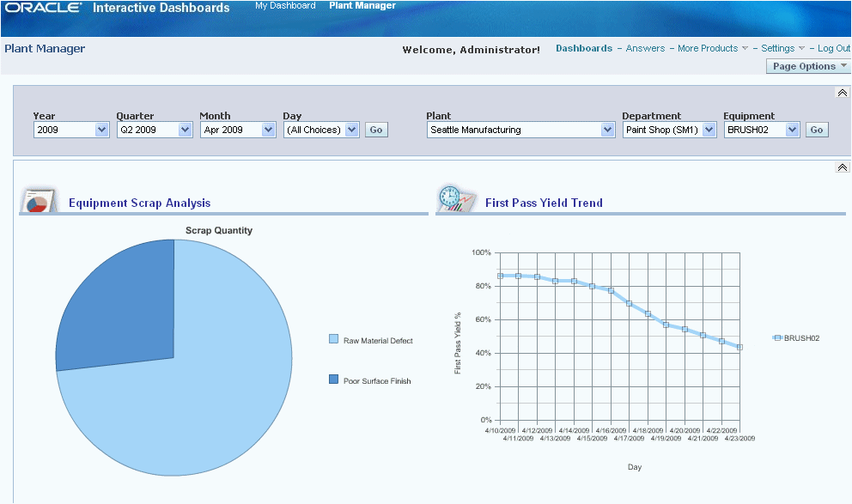This screenshot has width=852, height=504.
Task: Click the first data point for 4/10/2009
Action: [x=501, y=276]
